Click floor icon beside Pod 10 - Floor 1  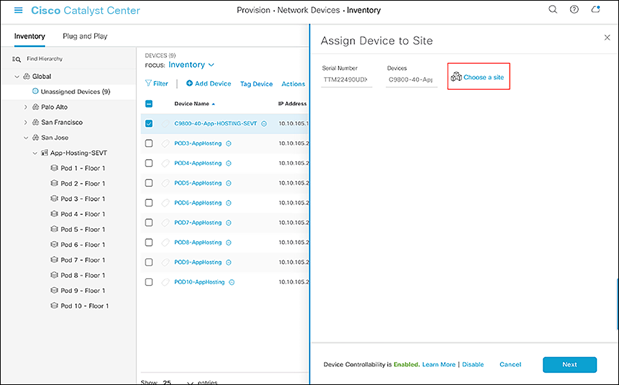click(x=54, y=306)
